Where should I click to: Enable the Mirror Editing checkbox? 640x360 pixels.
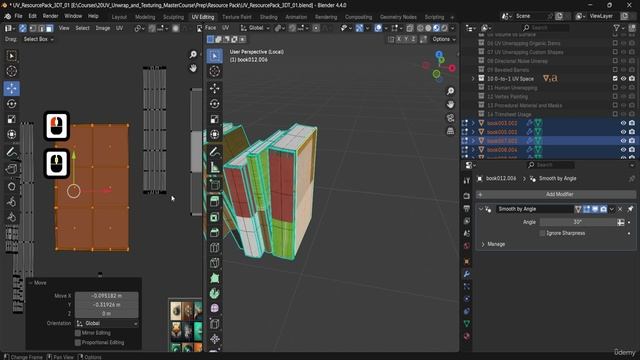click(x=78, y=333)
